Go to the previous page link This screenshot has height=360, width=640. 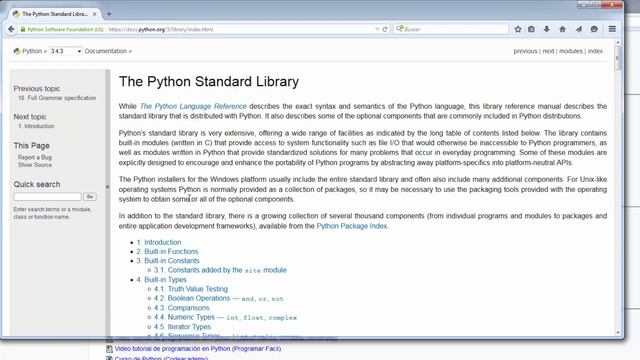pos(525,51)
